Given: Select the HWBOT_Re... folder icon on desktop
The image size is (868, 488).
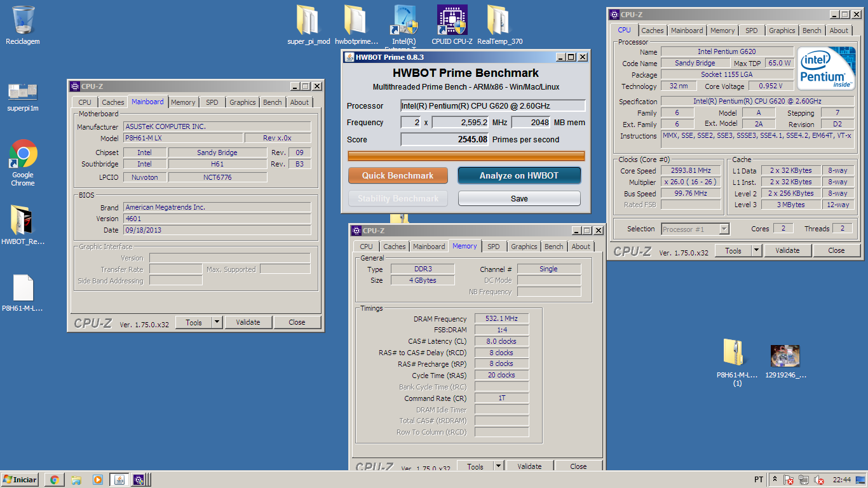Looking at the screenshot, I should [23, 220].
